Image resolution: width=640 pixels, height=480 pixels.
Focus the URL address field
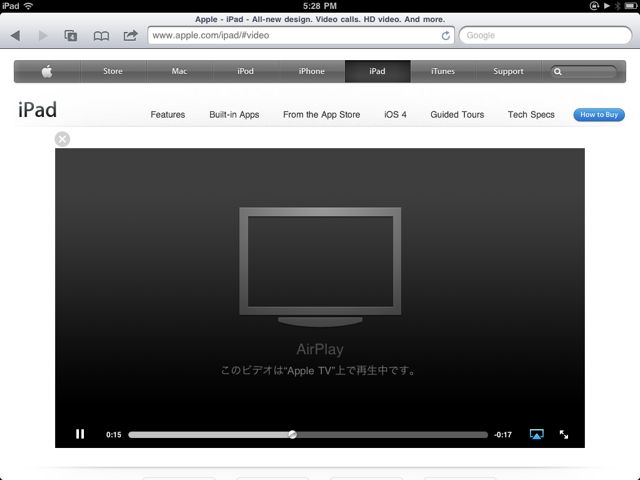(x=301, y=36)
